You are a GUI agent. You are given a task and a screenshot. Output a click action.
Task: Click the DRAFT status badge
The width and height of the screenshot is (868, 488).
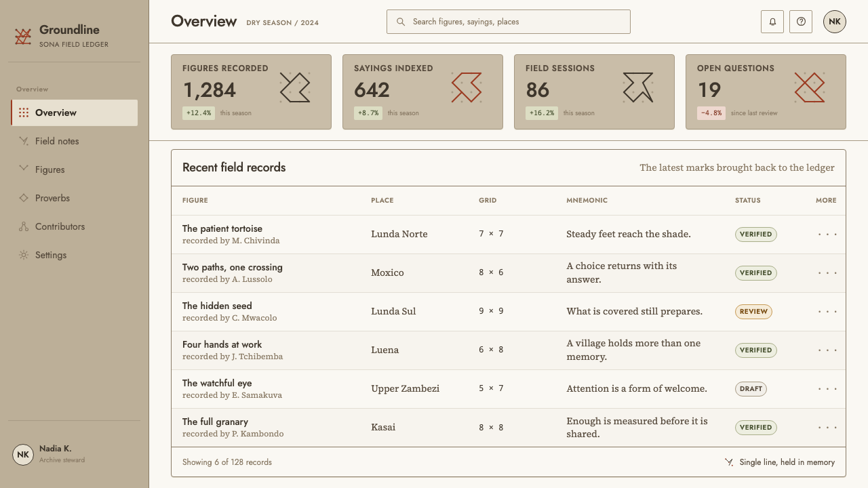click(x=751, y=389)
